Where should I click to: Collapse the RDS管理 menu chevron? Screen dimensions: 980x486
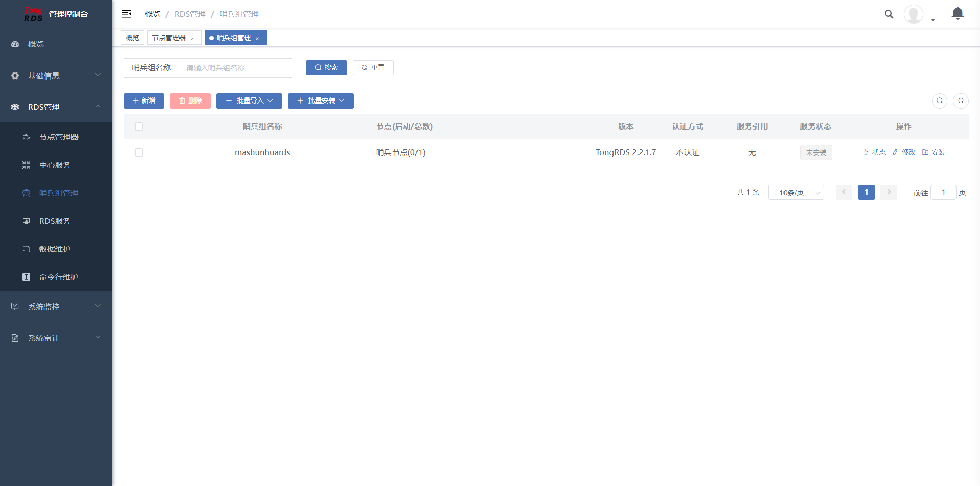coord(98,107)
